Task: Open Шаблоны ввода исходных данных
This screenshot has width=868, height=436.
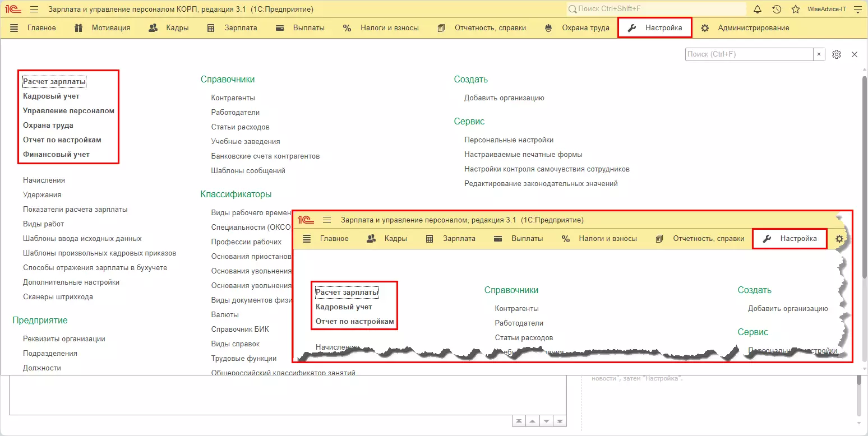Action: [82, 239]
